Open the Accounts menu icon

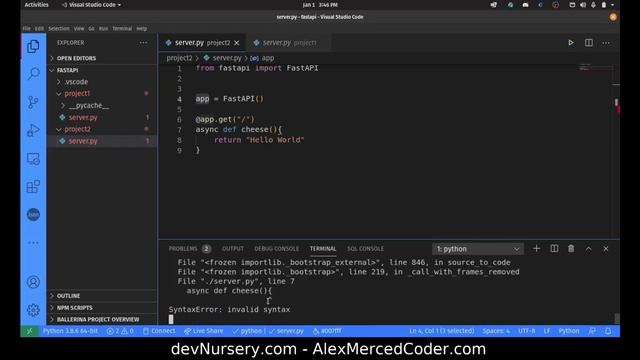click(33, 282)
